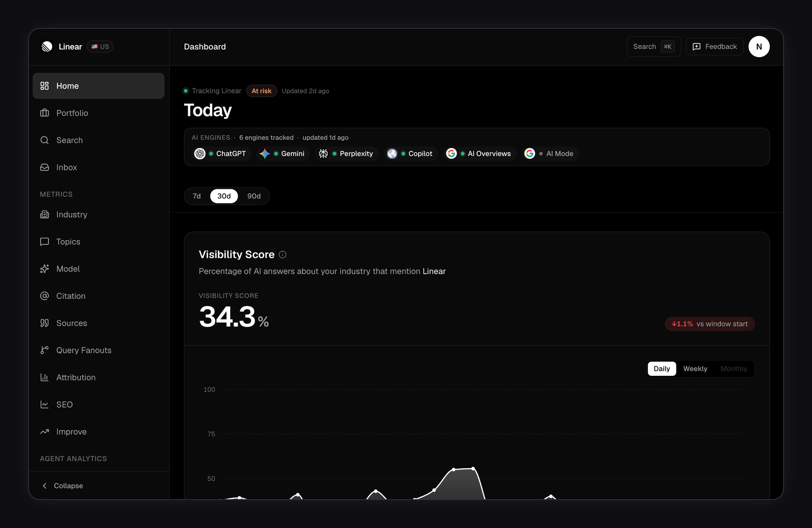Open Industry metrics
This screenshot has height=528, width=812.
[98, 214]
